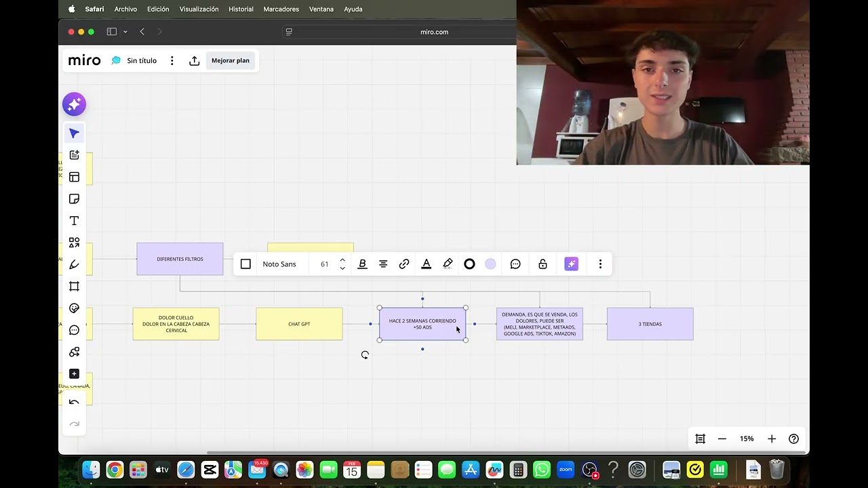Viewport: 868px width, 488px height.
Task: Toggle bold text formatting
Action: pos(362,264)
